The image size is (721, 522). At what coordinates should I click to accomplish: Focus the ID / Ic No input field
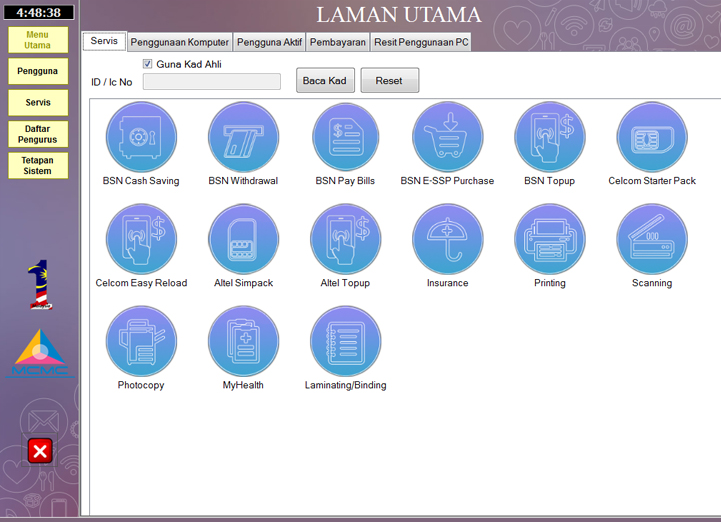coord(212,82)
